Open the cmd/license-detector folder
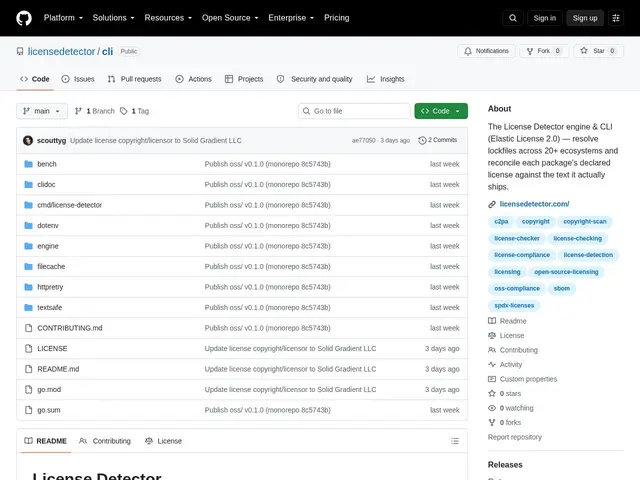This screenshot has height=480, width=640. [69, 205]
